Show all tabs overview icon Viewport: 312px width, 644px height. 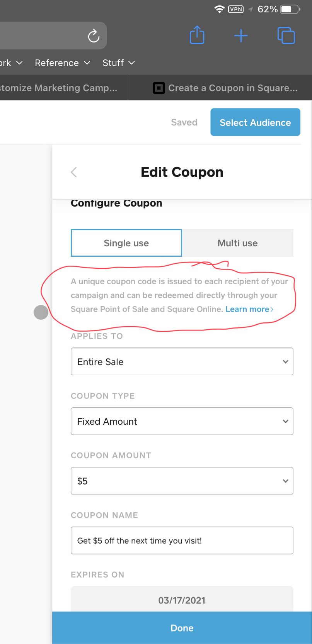click(x=286, y=36)
